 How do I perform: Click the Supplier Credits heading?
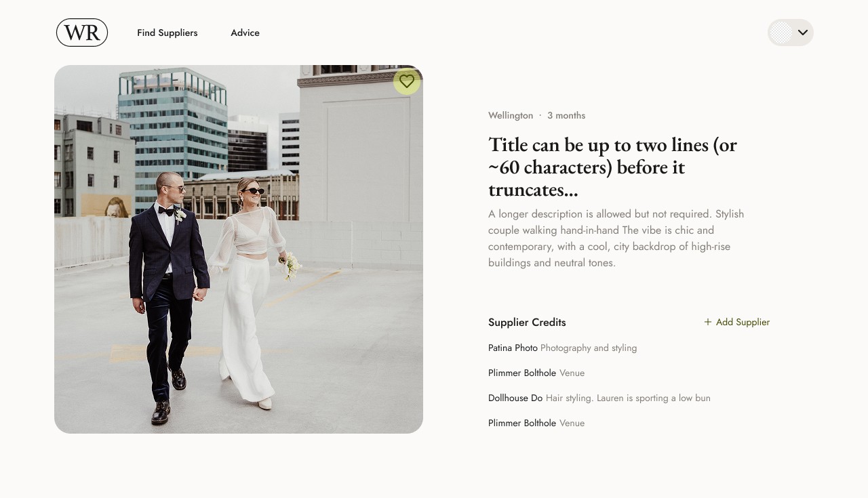click(x=527, y=323)
